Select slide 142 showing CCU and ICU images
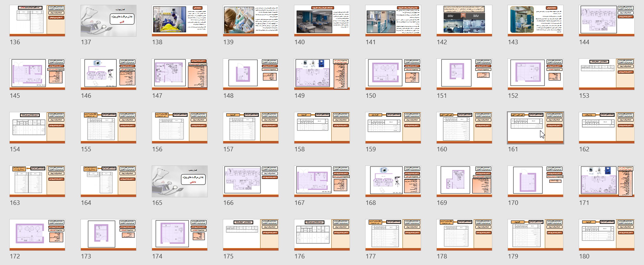Viewport: 644px width, 265px height. pos(464,21)
